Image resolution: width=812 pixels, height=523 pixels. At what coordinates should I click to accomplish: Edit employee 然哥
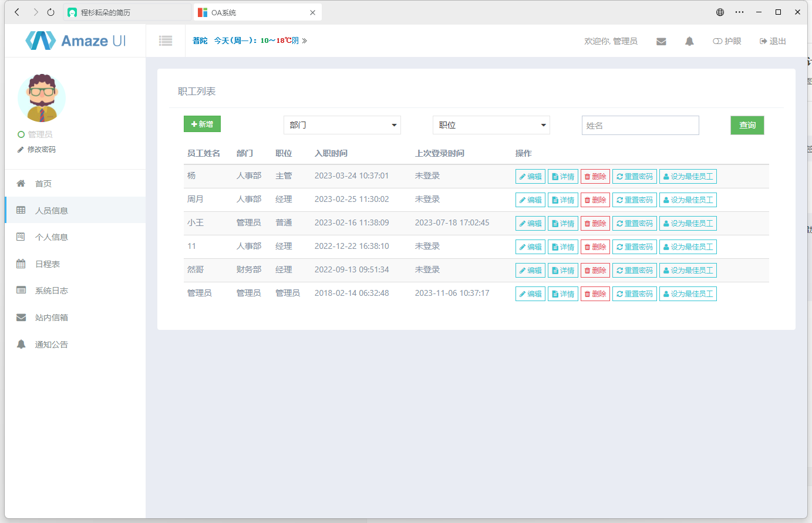pos(530,271)
